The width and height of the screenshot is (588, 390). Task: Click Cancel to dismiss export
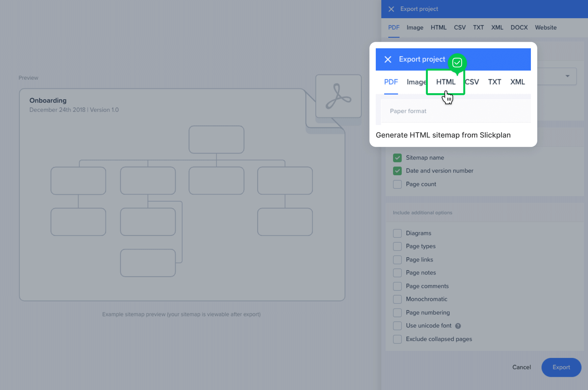point(521,367)
